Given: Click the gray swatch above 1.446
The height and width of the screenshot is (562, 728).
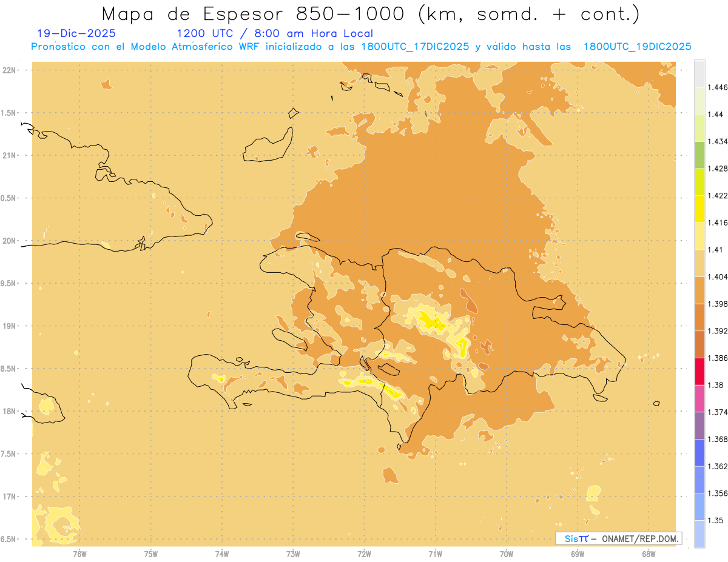Looking at the screenshot, I should tap(699, 73).
